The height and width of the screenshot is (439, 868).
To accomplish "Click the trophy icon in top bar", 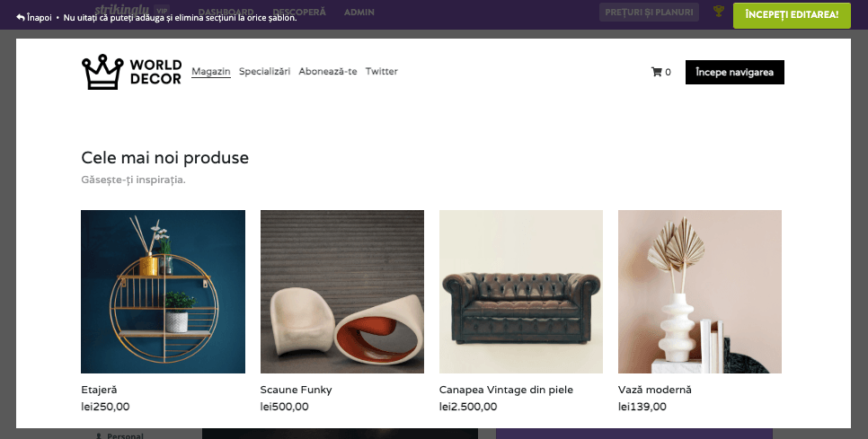I will [718, 12].
